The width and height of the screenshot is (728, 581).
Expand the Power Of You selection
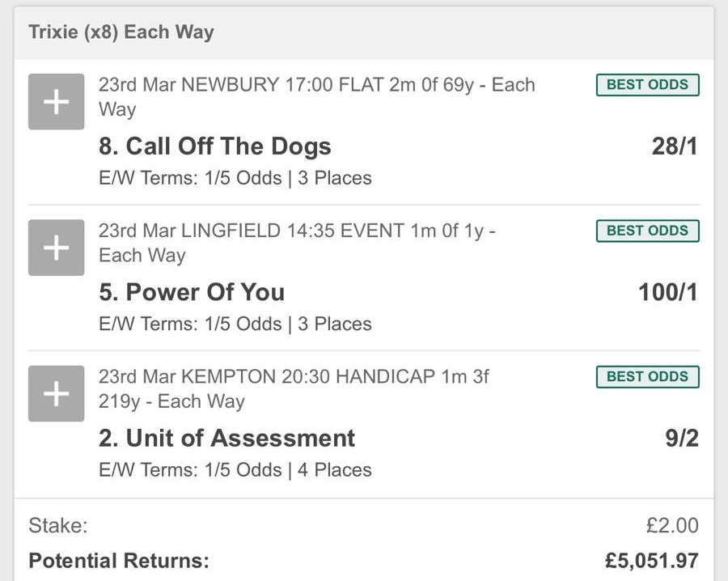[56, 248]
